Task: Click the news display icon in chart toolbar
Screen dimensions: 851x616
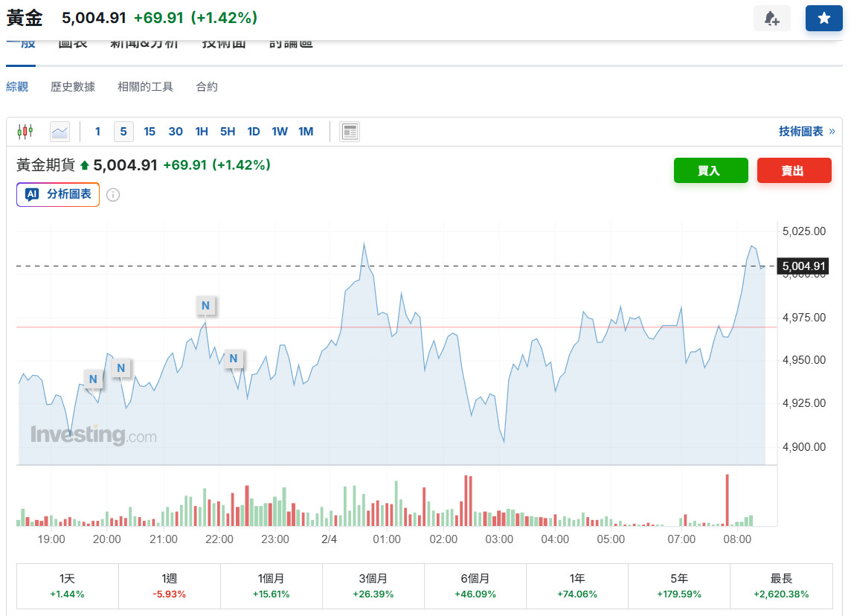Action: [x=350, y=132]
